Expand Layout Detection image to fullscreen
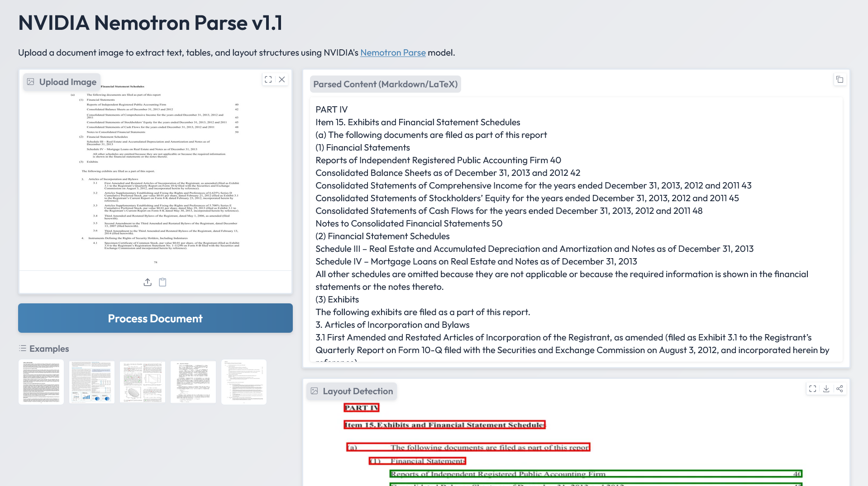 813,389
